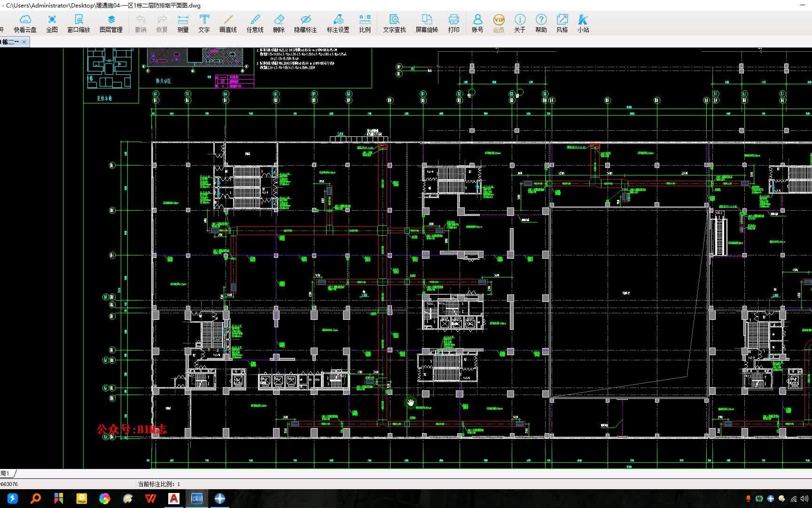Click the 区位示意 label in drawing

click(104, 98)
